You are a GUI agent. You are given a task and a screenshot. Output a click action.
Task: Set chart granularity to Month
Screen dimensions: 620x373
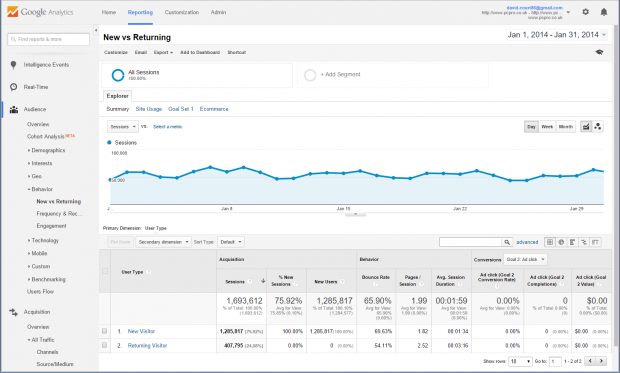point(565,127)
